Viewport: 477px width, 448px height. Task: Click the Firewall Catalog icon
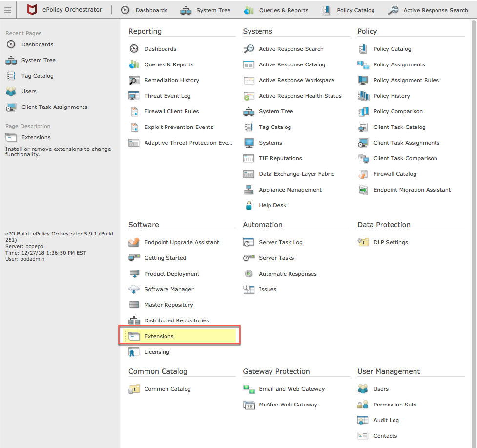(363, 174)
